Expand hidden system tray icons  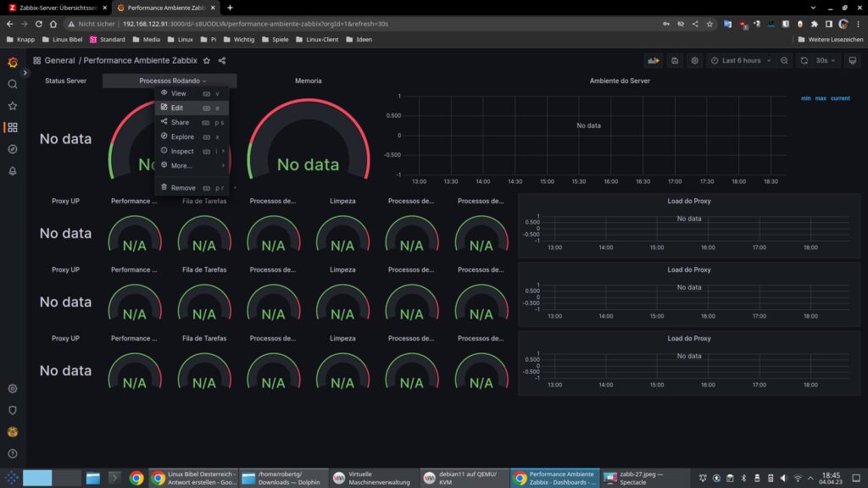pos(810,478)
